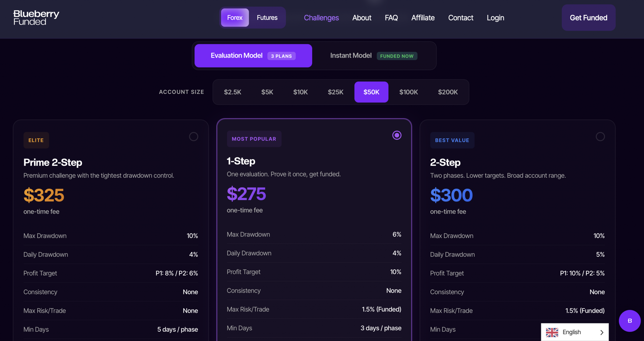Select the 1-Step plan radio button
This screenshot has width=644, height=341.
click(x=397, y=135)
